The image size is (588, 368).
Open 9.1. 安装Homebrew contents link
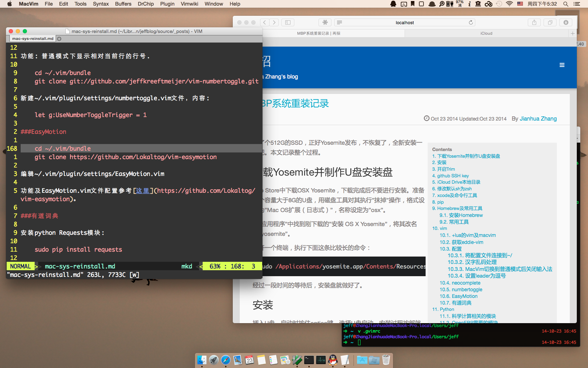click(x=461, y=215)
